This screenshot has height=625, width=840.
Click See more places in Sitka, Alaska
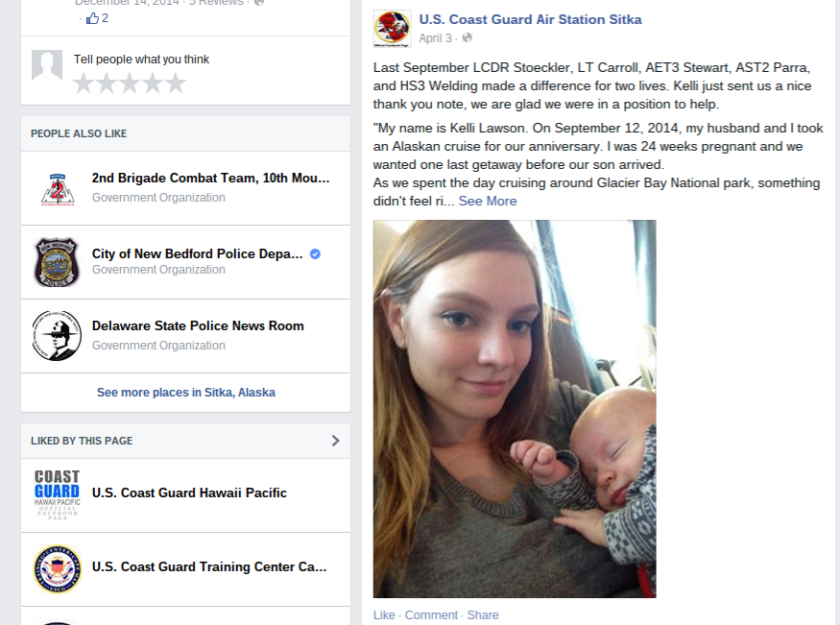click(x=186, y=393)
